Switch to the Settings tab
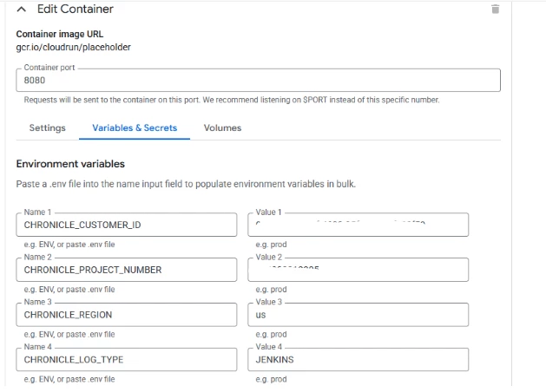This screenshot has height=392, width=546. (x=48, y=128)
